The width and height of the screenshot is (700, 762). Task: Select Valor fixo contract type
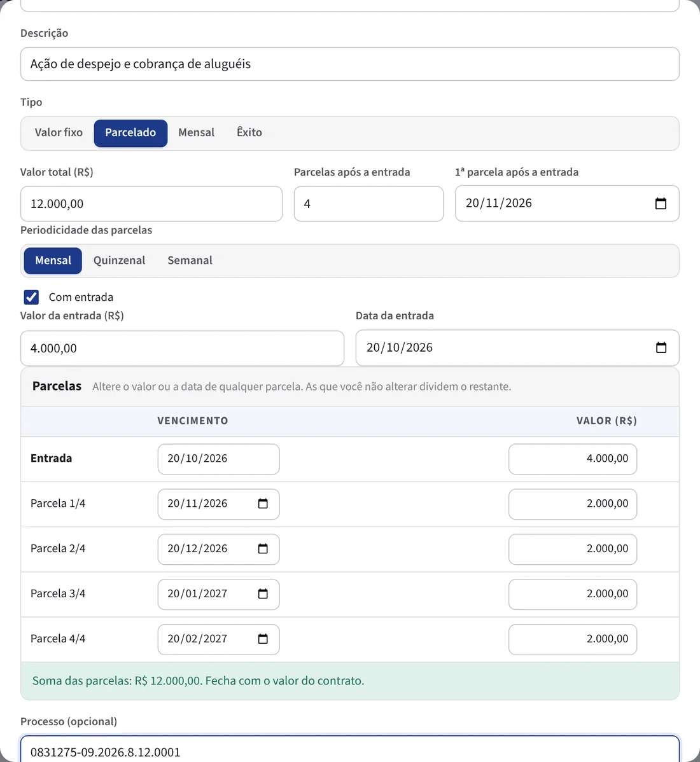point(59,133)
